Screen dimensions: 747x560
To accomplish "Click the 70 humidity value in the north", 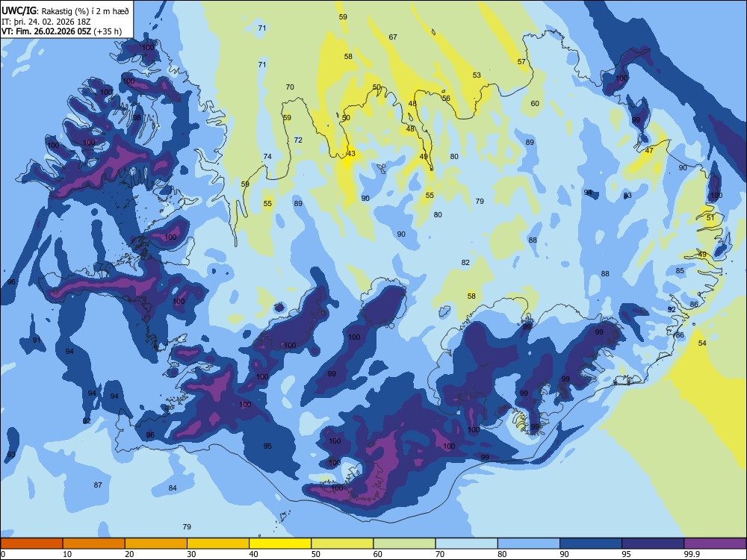I will click(290, 87).
